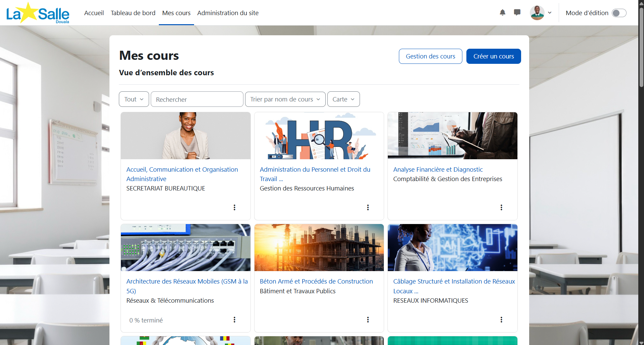Open actions menu for Administration du Personnel course

368,207
